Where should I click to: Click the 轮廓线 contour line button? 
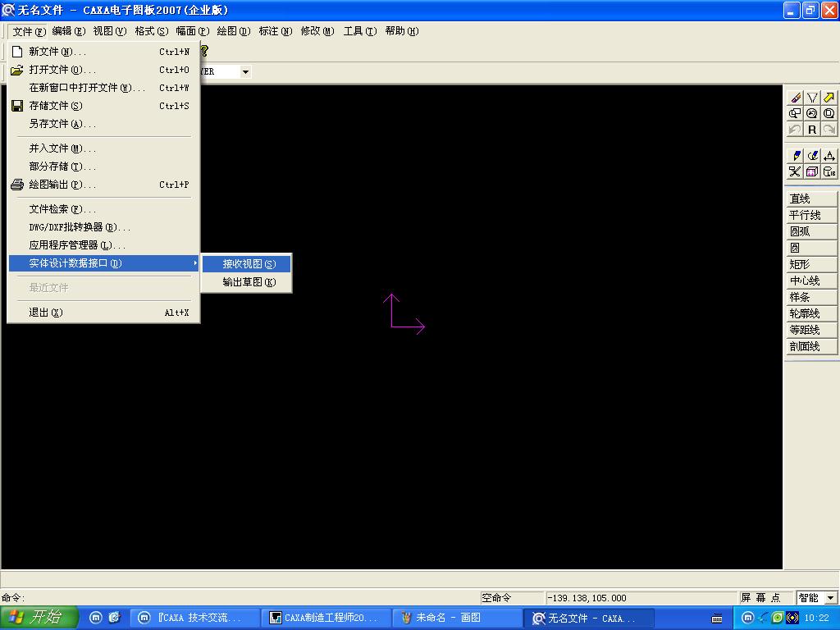click(811, 314)
